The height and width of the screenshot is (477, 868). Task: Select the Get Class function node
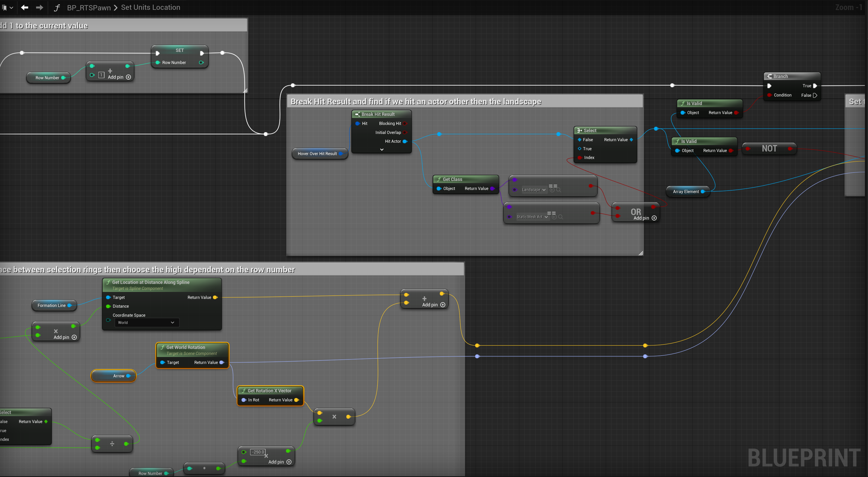(x=465, y=179)
